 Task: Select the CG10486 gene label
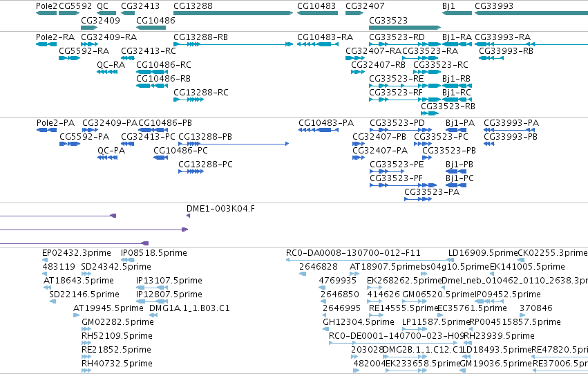point(155,20)
